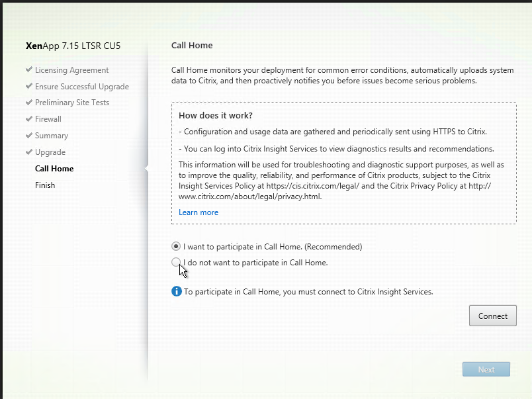This screenshot has width=532, height=399.
Task: Select Call Home step in sidebar
Action: click(x=54, y=169)
